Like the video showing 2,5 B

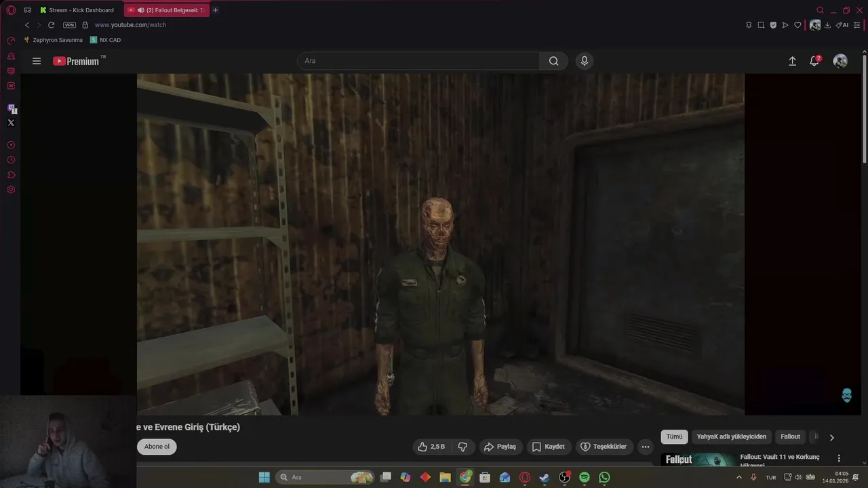pos(431,447)
